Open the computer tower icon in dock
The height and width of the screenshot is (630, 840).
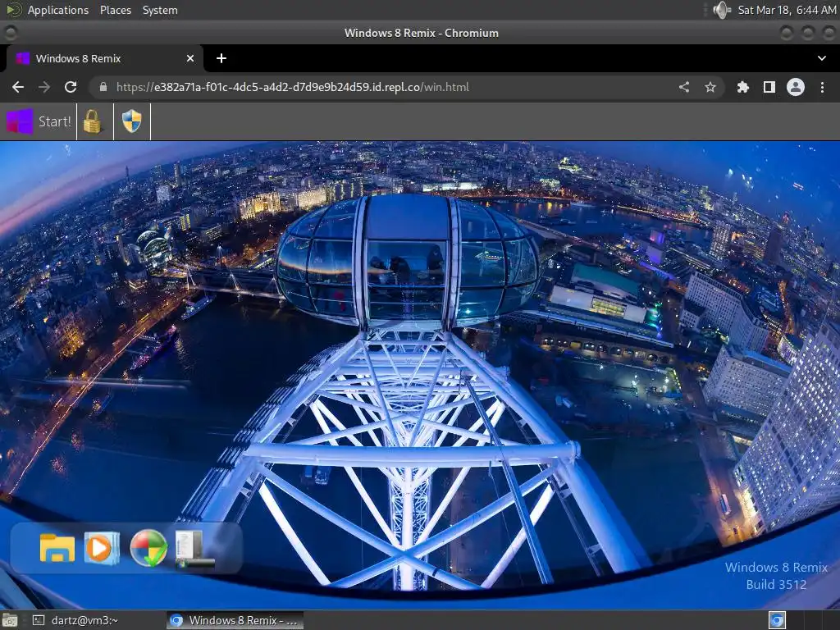[195, 549]
